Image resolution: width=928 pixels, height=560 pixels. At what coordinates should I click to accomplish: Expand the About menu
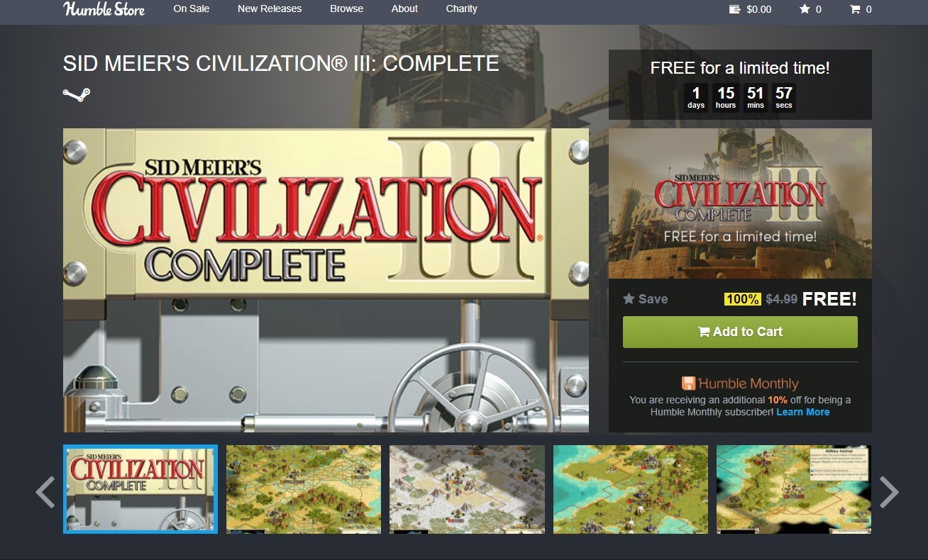coord(404,9)
